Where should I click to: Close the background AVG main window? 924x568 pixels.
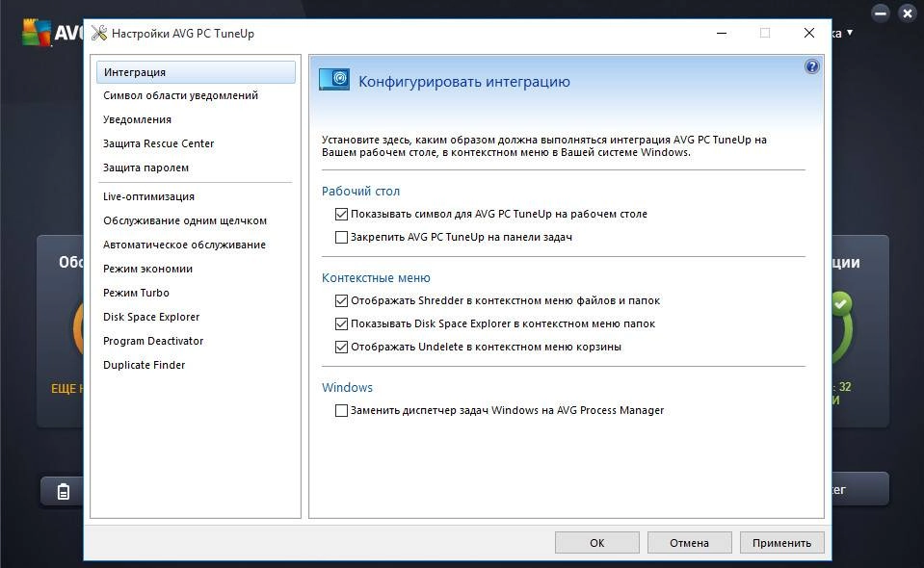(908, 13)
